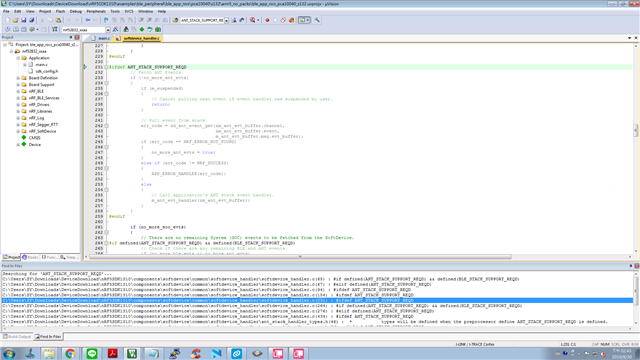Kill all breakpoints with the red crossed icon
Viewport: 640px width, 360px height.
tap(291, 20)
